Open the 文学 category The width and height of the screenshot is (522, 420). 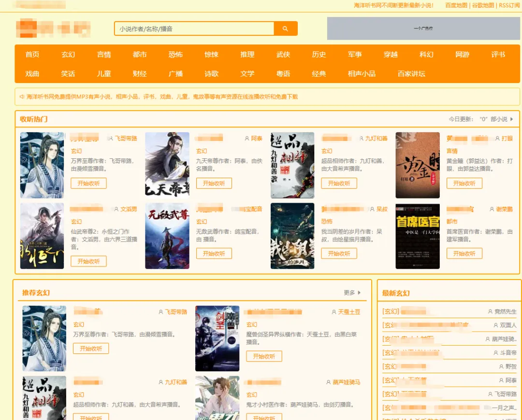[x=247, y=74]
